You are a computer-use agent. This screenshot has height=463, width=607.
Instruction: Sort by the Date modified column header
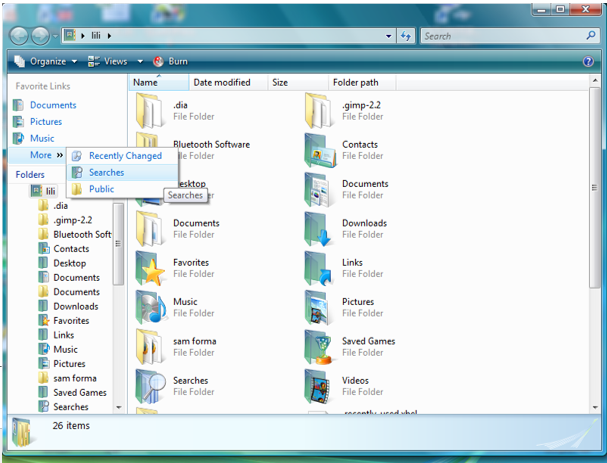pyautogui.click(x=228, y=82)
